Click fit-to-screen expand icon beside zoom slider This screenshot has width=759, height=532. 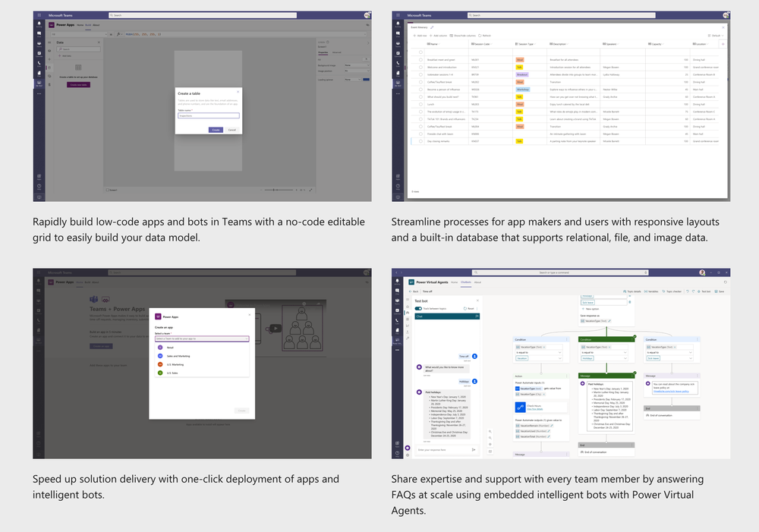point(310,190)
